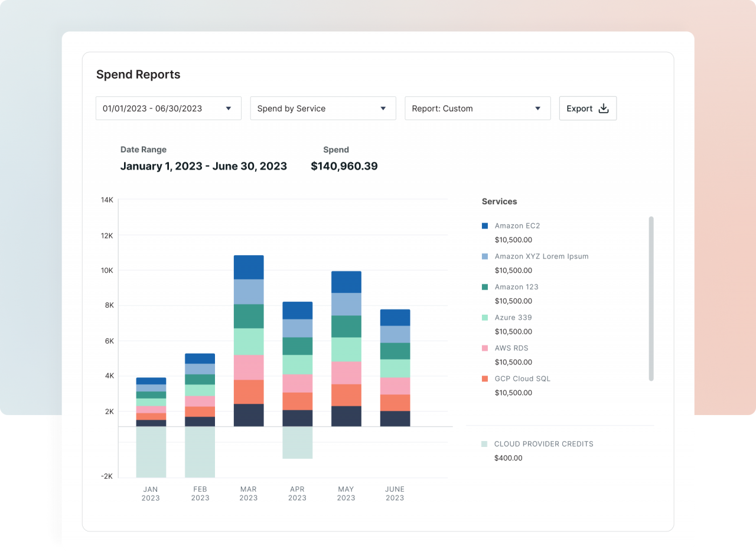This screenshot has width=756, height=558.
Task: Click the Export download icon
Action: coord(603,109)
